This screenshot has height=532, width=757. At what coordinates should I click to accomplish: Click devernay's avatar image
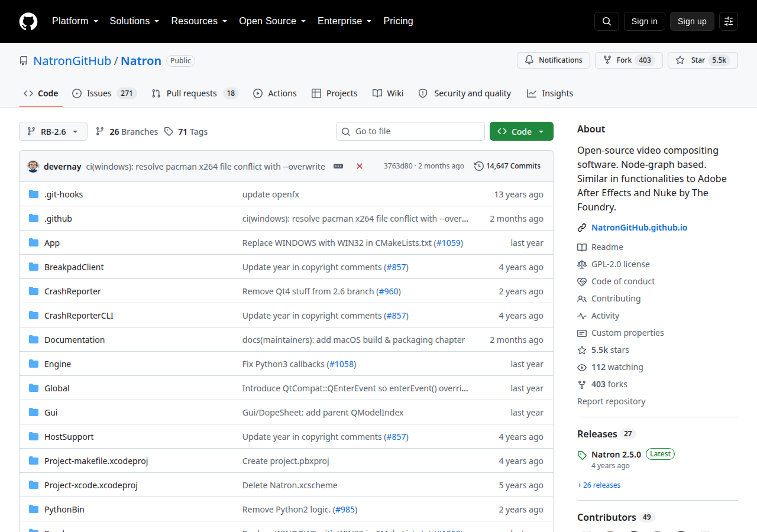(x=33, y=166)
